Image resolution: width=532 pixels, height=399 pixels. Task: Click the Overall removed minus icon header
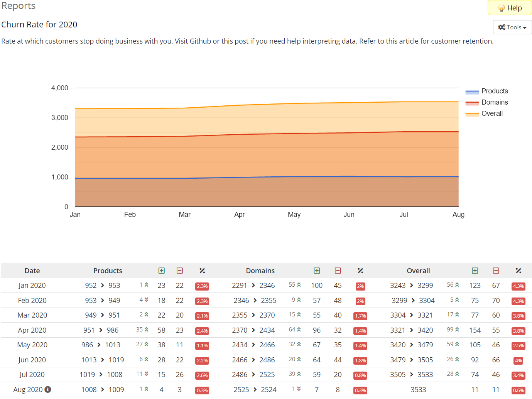tap(496, 271)
